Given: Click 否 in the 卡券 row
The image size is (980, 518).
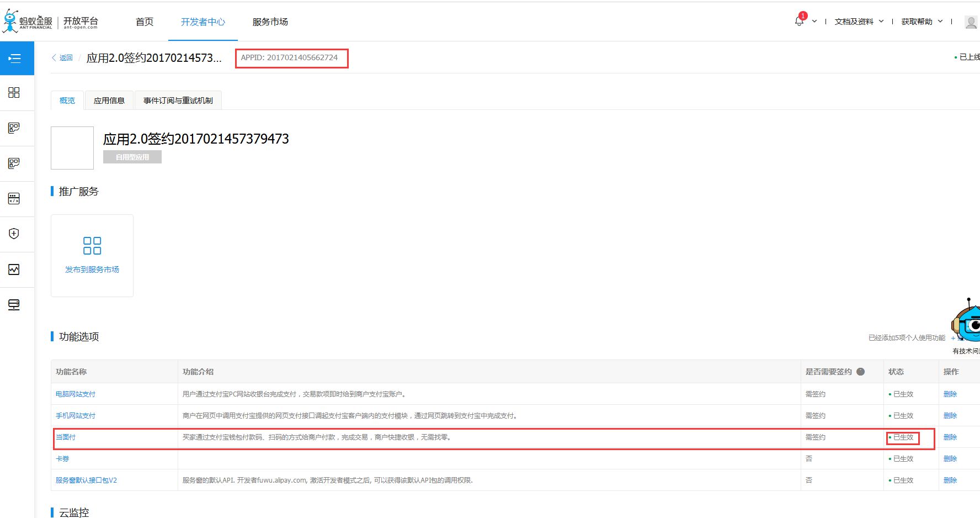Looking at the screenshot, I should 809,459.
